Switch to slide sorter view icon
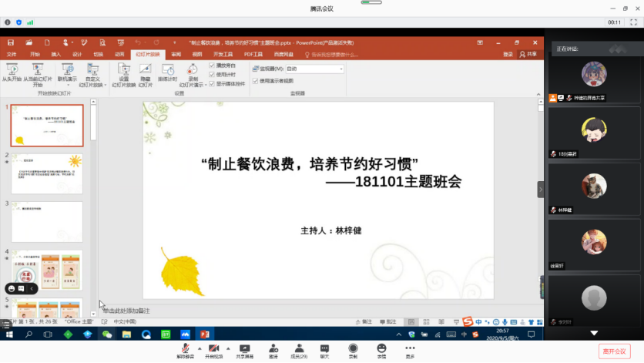The width and height of the screenshot is (644, 363). coord(426,322)
